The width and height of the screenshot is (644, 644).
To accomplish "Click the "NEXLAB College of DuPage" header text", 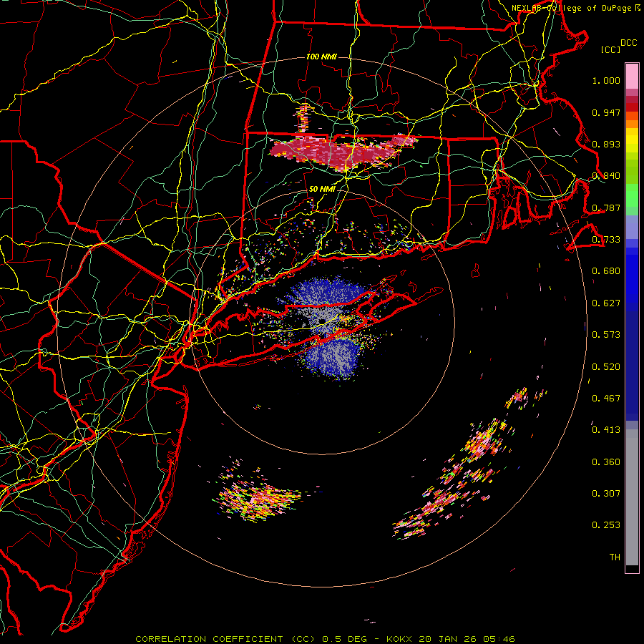I will click(571, 8).
